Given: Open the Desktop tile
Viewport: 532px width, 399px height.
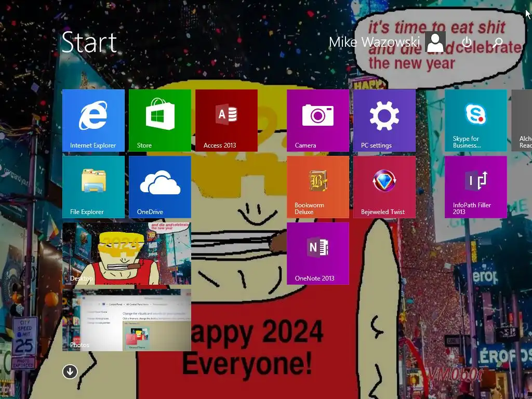Looking at the screenshot, I should click(x=127, y=254).
